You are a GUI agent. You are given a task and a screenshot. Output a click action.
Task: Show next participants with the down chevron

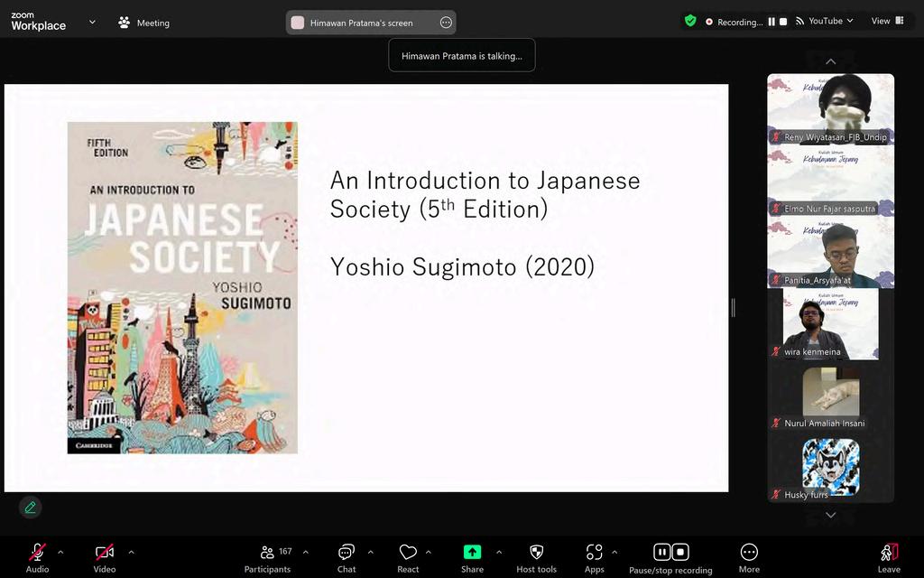pos(831,515)
